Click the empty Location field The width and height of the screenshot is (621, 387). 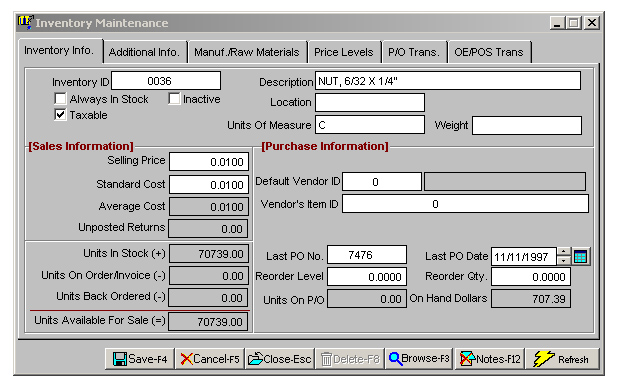370,102
